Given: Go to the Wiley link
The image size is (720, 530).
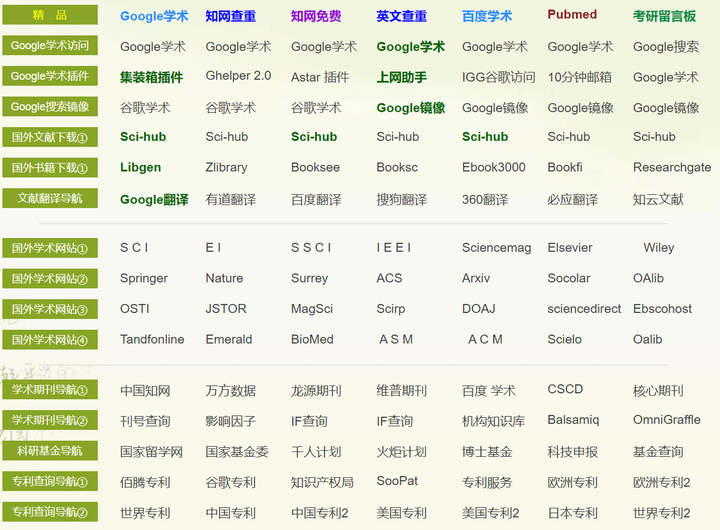Looking at the screenshot, I should (658, 248).
